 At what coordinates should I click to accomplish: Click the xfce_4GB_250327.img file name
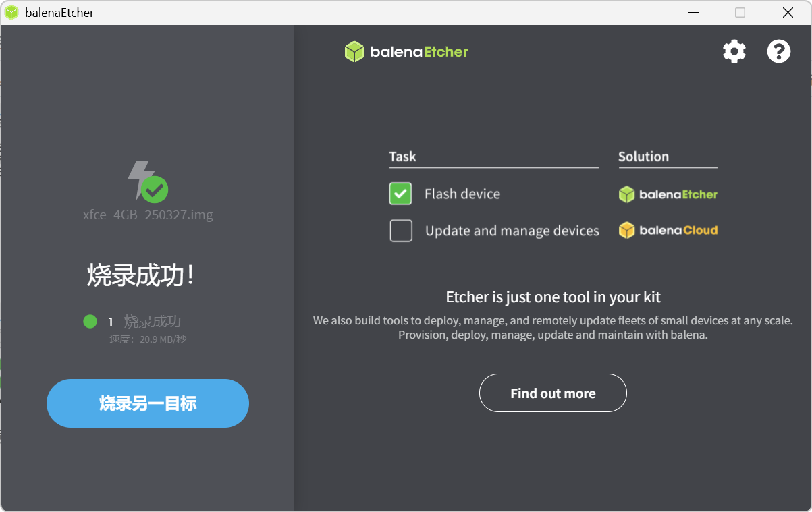click(x=148, y=215)
